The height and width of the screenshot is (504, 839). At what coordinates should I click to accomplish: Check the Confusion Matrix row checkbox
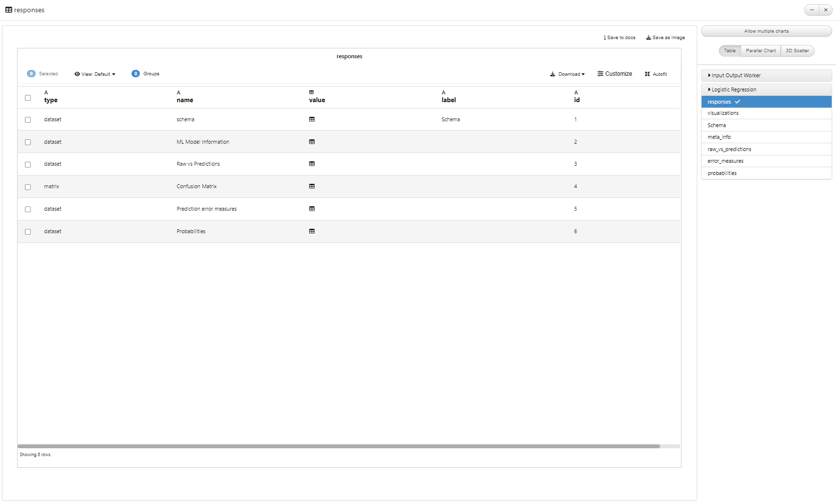[28, 187]
